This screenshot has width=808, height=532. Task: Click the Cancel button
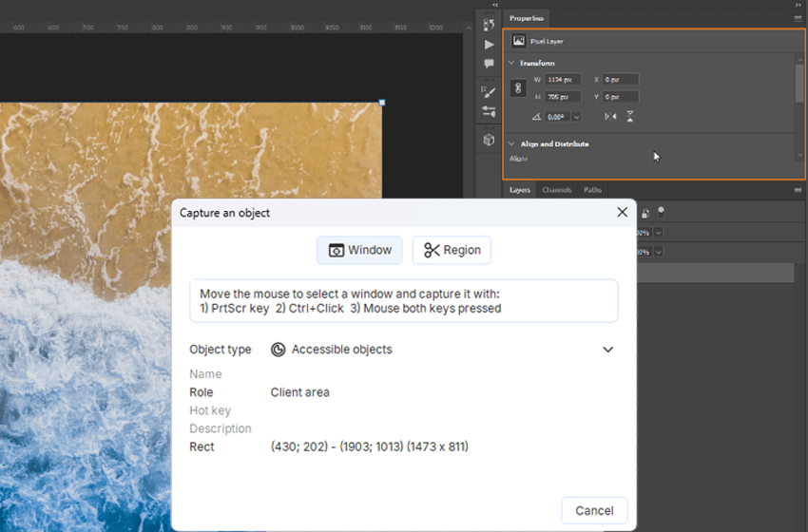(x=594, y=510)
